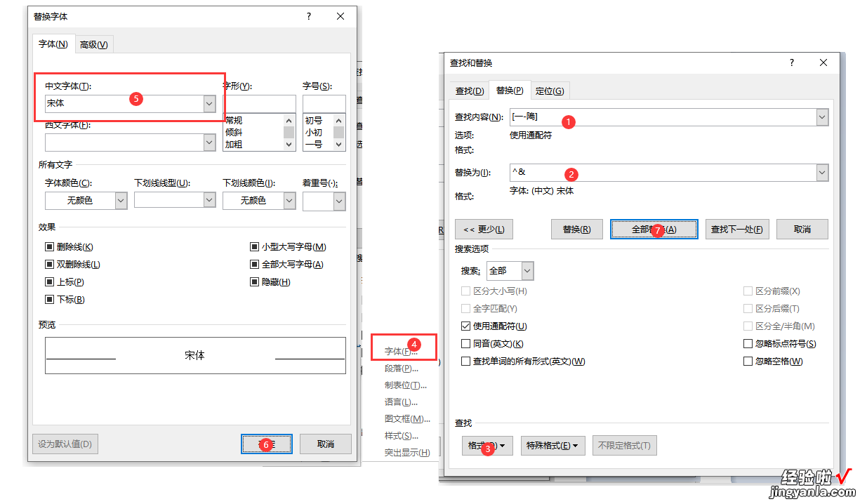Open 下划线颜色 dropdown
Screen dimensions: 867x504
pyautogui.click(x=290, y=201)
